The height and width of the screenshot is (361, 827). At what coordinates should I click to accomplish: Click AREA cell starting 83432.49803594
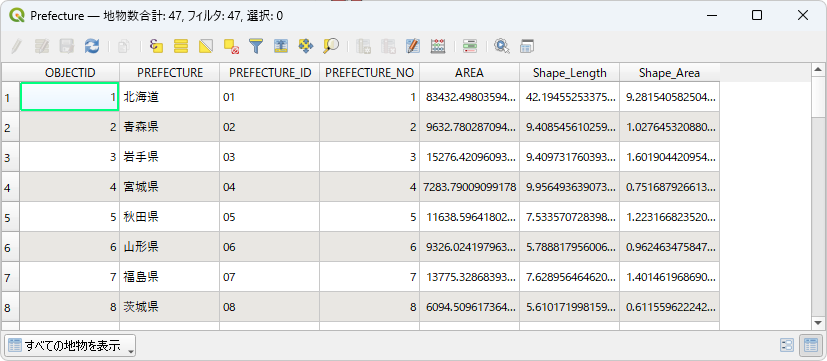469,97
